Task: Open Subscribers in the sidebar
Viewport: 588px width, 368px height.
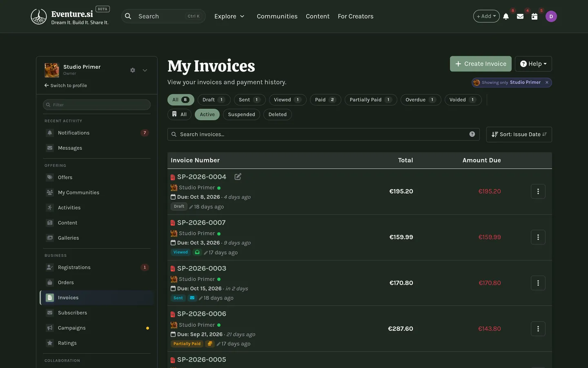Action: pos(97,313)
